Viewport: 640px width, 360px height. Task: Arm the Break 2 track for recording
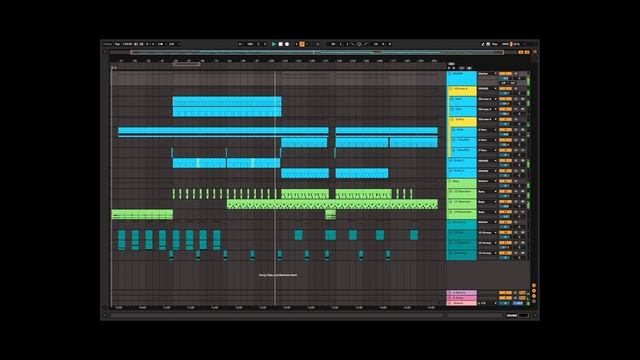coord(523,171)
